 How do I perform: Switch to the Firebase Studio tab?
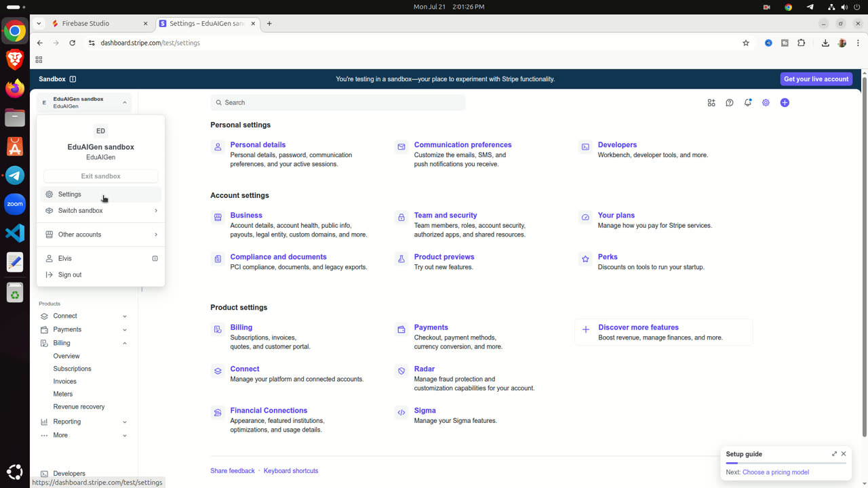click(x=100, y=24)
